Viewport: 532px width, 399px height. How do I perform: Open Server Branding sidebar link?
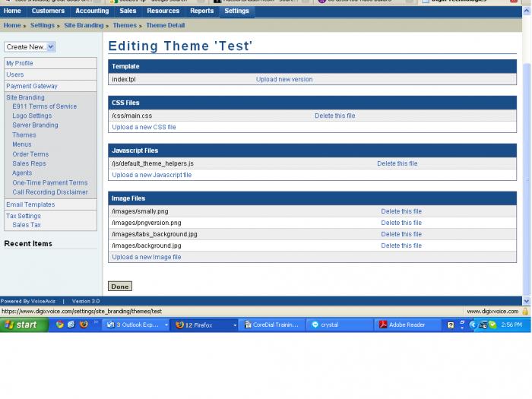(35, 125)
